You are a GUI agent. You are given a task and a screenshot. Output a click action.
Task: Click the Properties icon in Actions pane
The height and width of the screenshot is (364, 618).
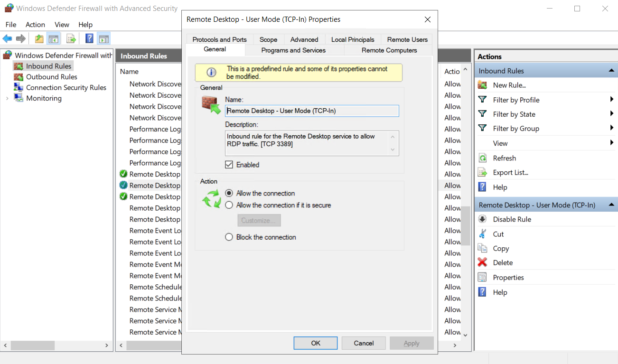(482, 277)
